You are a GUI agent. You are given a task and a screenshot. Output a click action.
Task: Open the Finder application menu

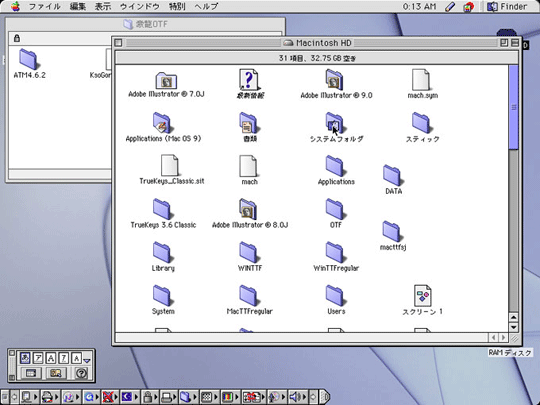point(507,6)
